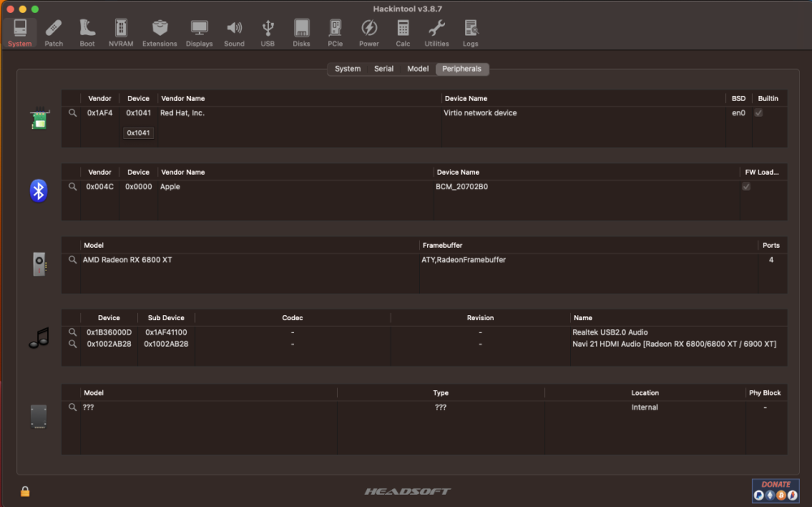Select the Realtek USB2.0 Audio name
Viewport: 812px width, 507px height.
click(x=610, y=332)
